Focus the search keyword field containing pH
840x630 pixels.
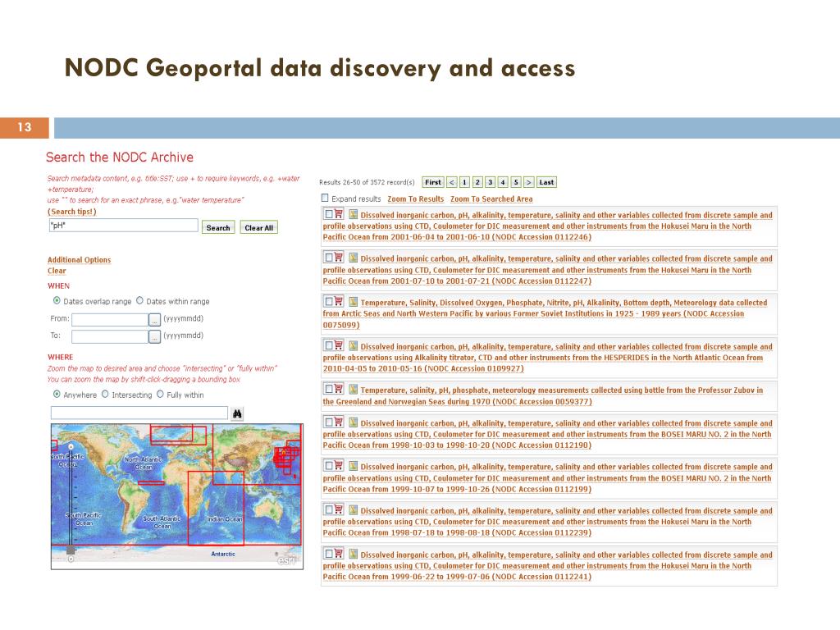[124, 226]
